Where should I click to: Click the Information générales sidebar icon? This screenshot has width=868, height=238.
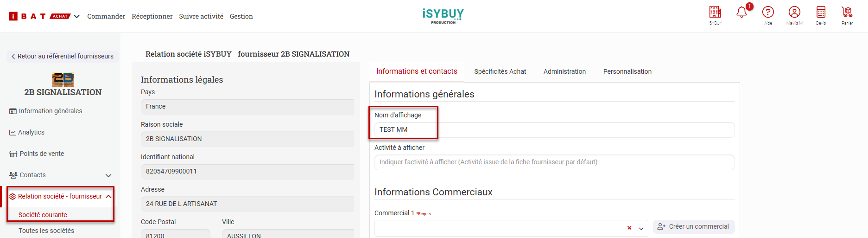point(13,111)
